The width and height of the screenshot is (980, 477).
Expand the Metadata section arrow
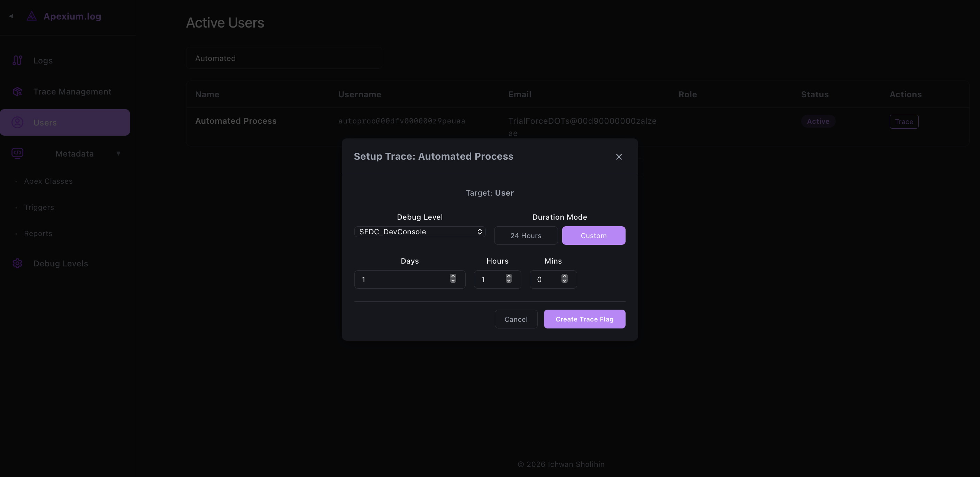118,153
